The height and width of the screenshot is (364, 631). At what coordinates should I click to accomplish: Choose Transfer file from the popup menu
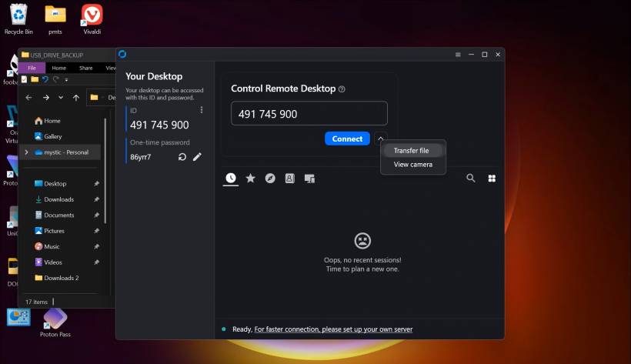pos(411,151)
